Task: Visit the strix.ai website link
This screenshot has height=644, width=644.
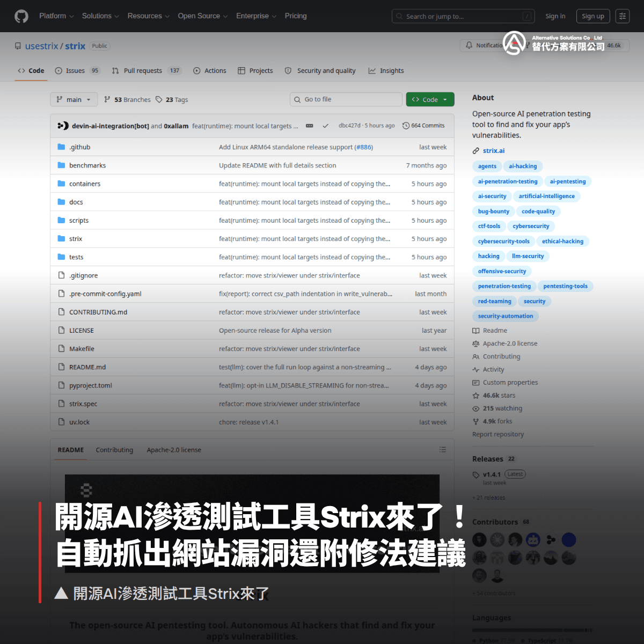Action: [x=494, y=151]
